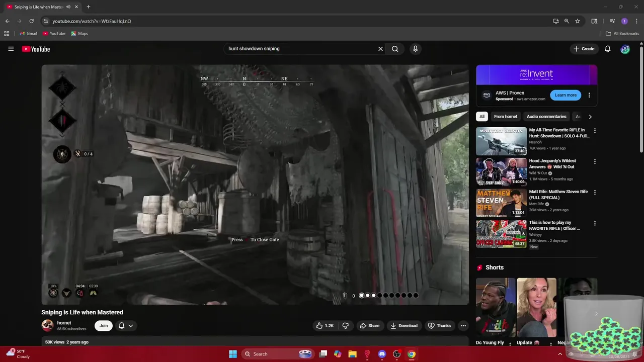Open All Bookmarks folder
This screenshot has height=362, width=644.
(622, 34)
